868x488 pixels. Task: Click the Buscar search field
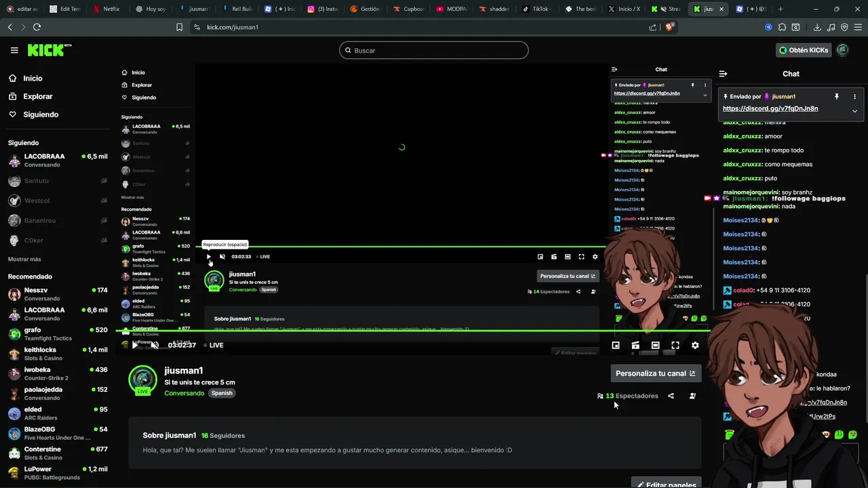tap(434, 50)
